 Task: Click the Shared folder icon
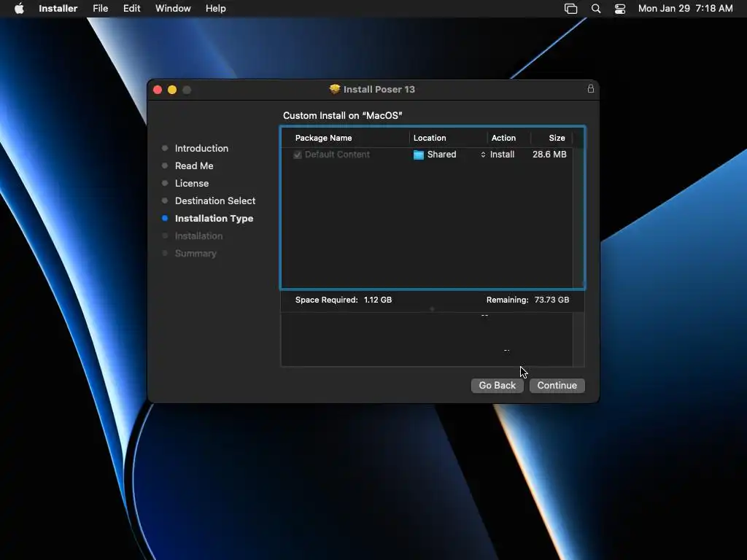click(418, 155)
